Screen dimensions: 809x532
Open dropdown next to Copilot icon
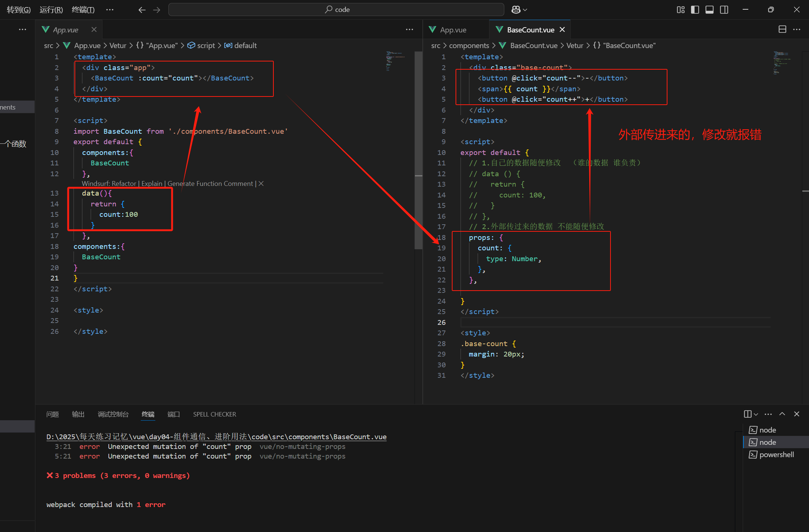click(525, 10)
